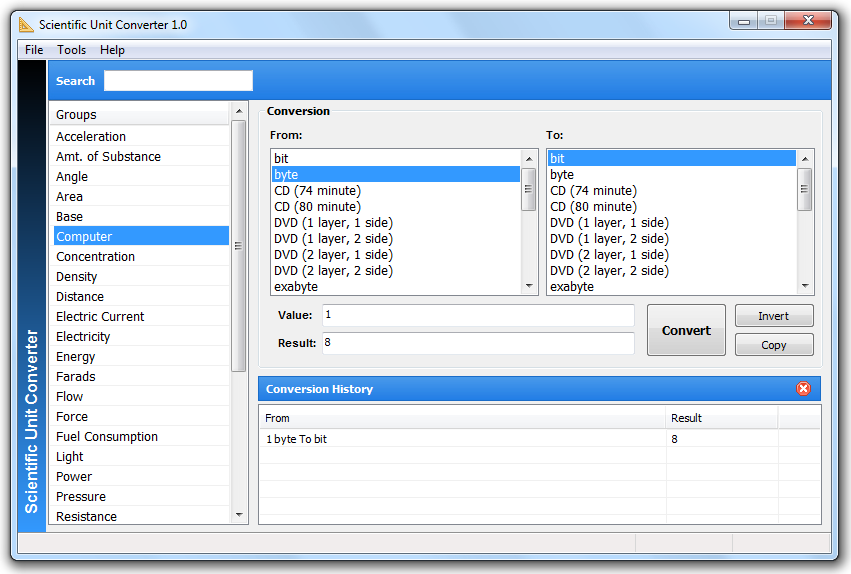Select CD (74 minute) in From list

click(x=396, y=190)
